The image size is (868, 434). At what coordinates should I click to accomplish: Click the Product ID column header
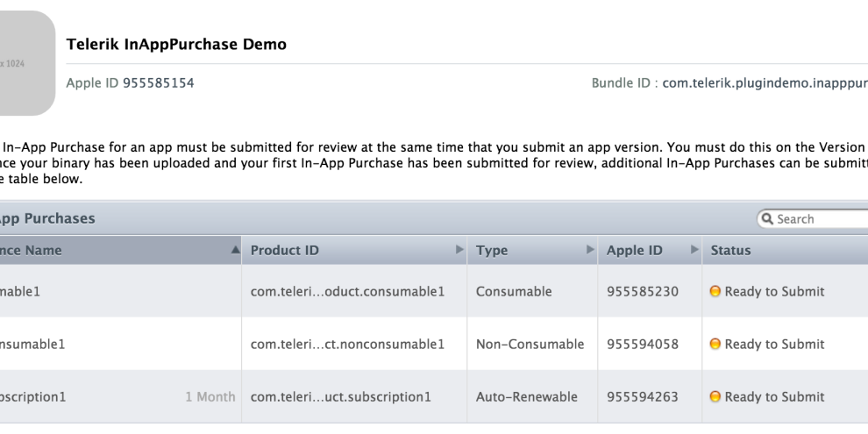284,251
